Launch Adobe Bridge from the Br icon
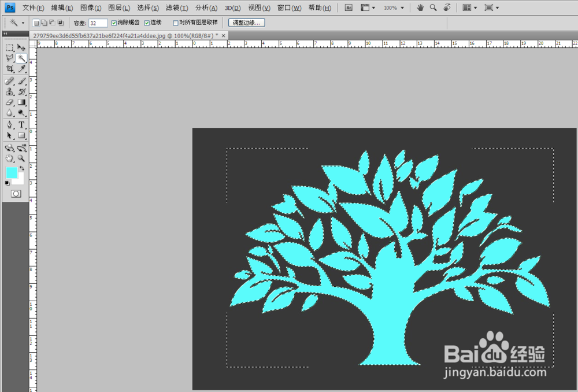 coord(349,8)
